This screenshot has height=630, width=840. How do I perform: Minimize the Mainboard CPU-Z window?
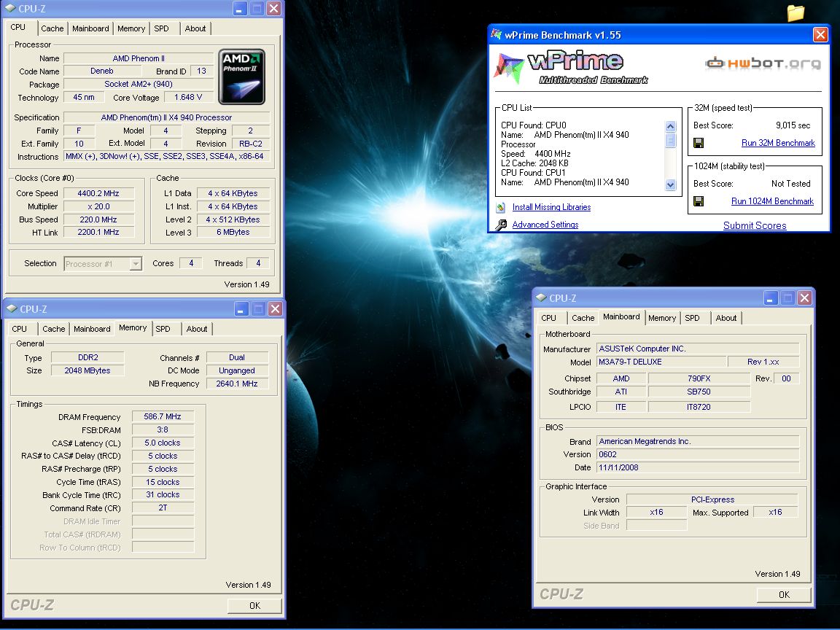pos(770,297)
